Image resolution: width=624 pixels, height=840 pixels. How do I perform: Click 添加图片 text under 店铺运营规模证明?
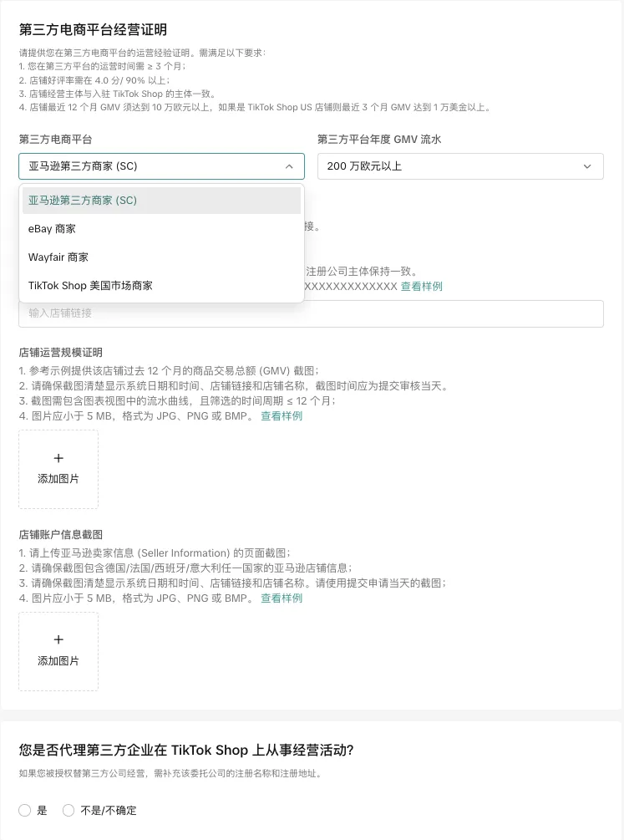(x=58, y=480)
